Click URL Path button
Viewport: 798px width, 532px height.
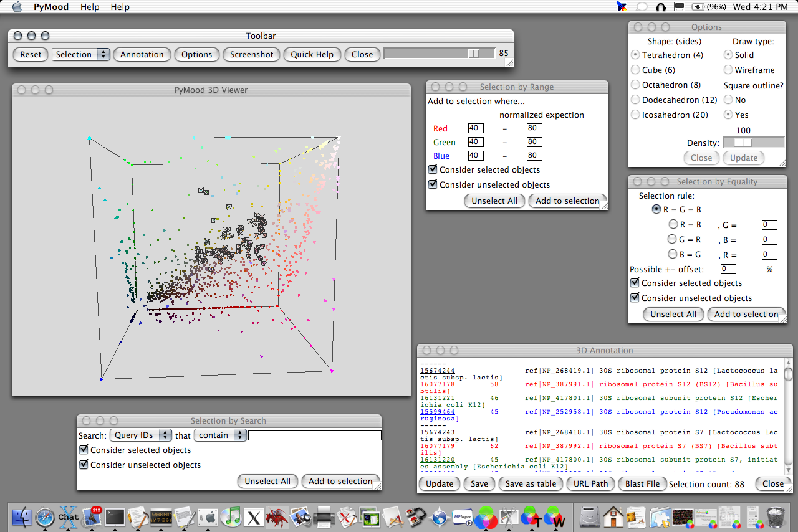point(590,483)
